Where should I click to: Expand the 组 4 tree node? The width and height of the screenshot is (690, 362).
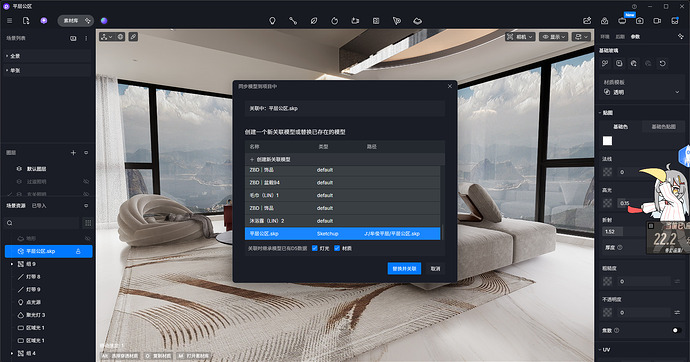(x=12, y=353)
